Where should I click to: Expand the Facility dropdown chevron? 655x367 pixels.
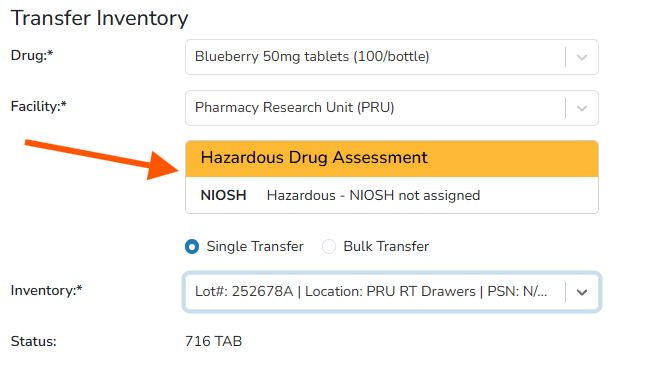[x=582, y=108]
